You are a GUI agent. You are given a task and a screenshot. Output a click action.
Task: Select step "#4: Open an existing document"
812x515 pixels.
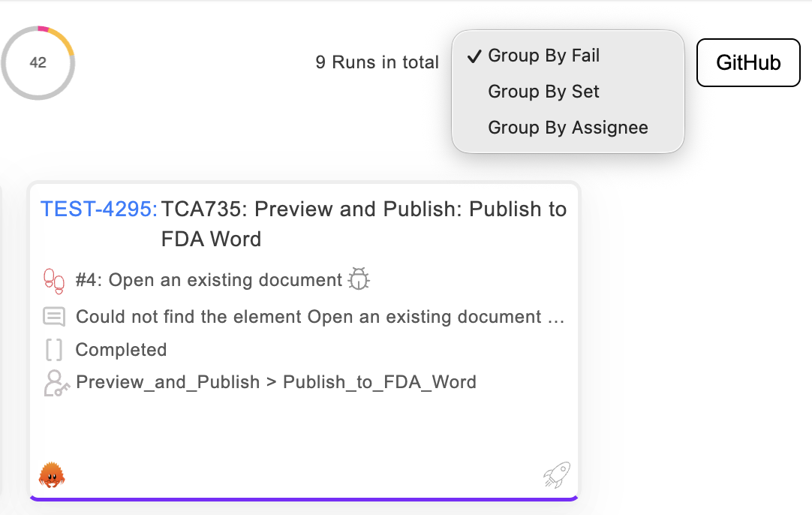(x=209, y=280)
